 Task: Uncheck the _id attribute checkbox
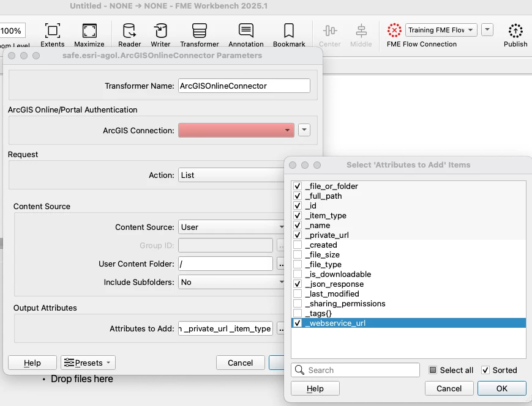298,205
